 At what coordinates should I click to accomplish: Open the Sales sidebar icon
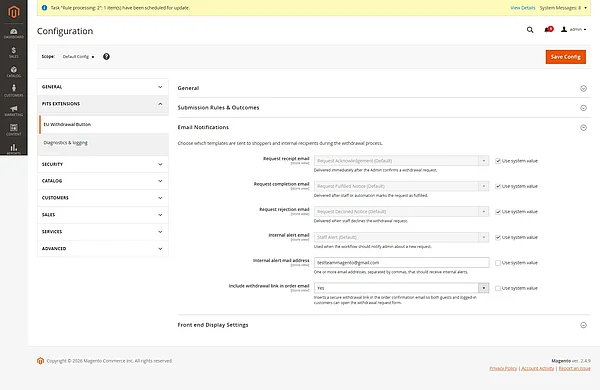14,52
